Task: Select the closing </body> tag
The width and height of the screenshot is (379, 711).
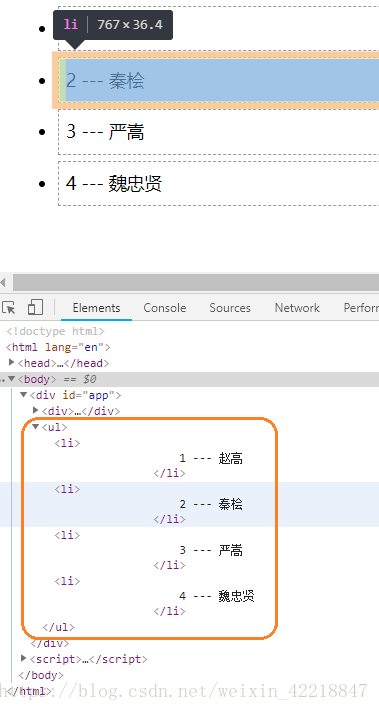Action: point(41,675)
